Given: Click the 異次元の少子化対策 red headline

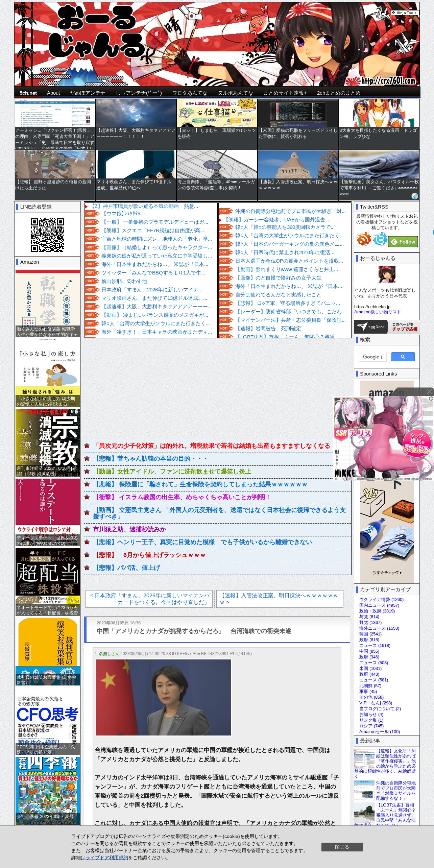Looking at the screenshot, I should pos(211,445).
